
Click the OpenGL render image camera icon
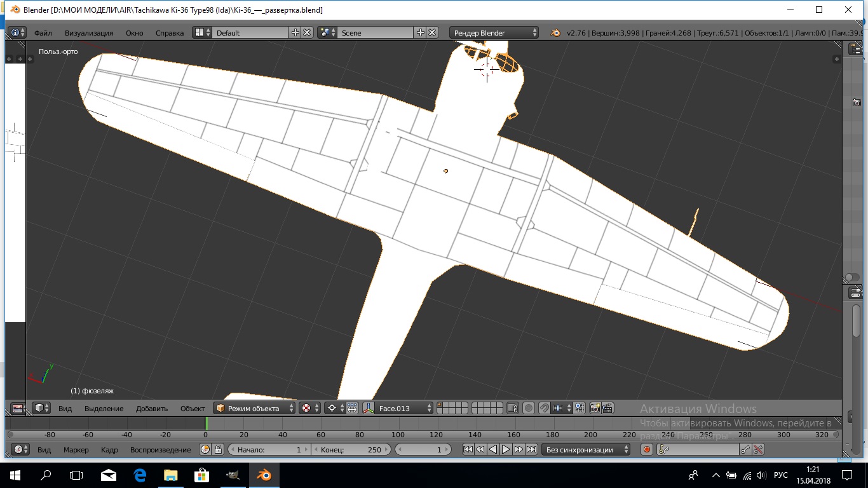point(595,408)
